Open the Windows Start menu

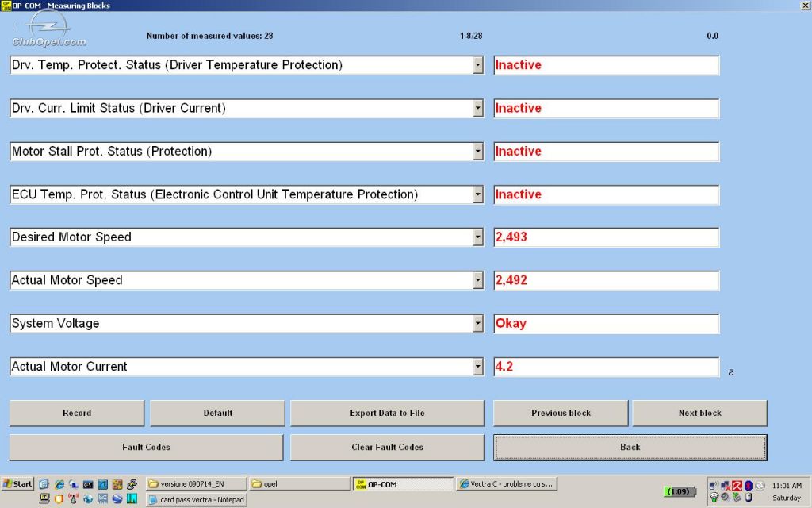tap(17, 484)
